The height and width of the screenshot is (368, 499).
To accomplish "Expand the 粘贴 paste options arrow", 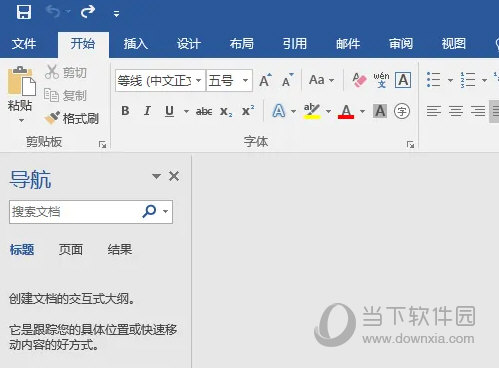I will [x=21, y=120].
